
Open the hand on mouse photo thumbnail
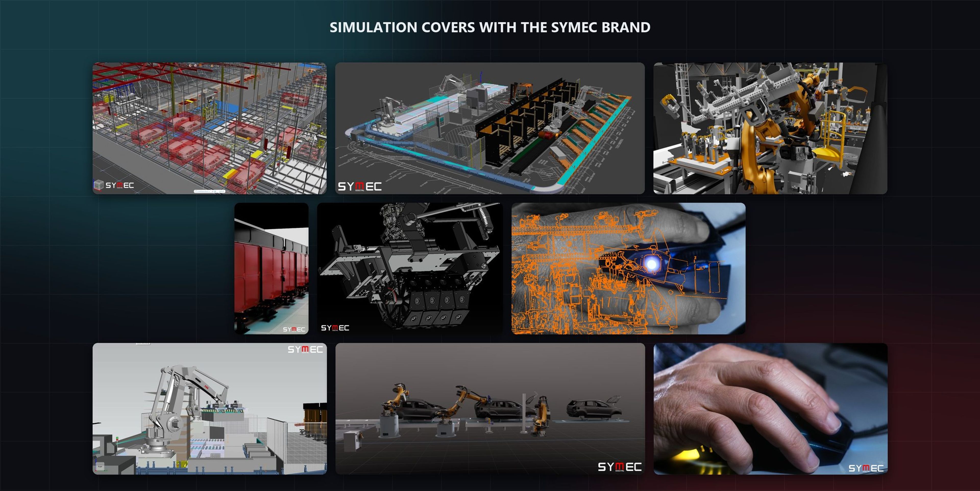[x=770, y=409]
